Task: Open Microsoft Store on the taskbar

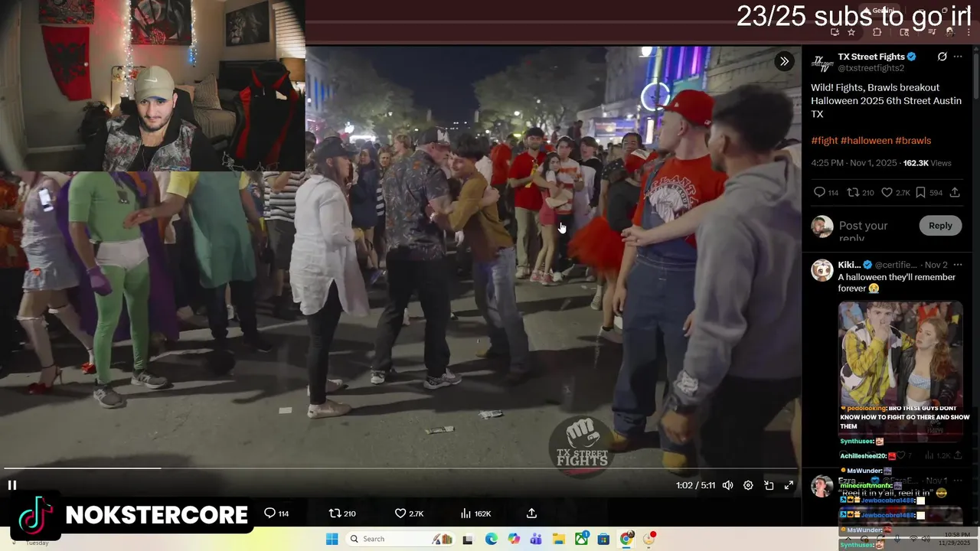Action: tap(603, 539)
